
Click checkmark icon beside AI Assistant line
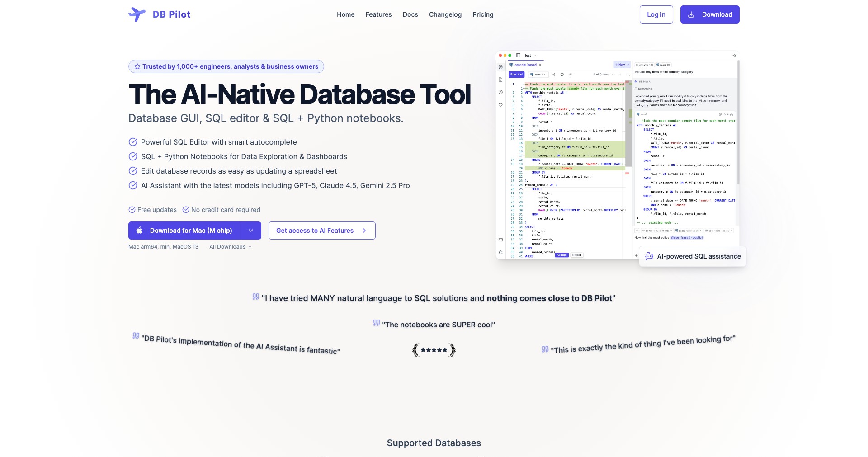click(x=133, y=185)
